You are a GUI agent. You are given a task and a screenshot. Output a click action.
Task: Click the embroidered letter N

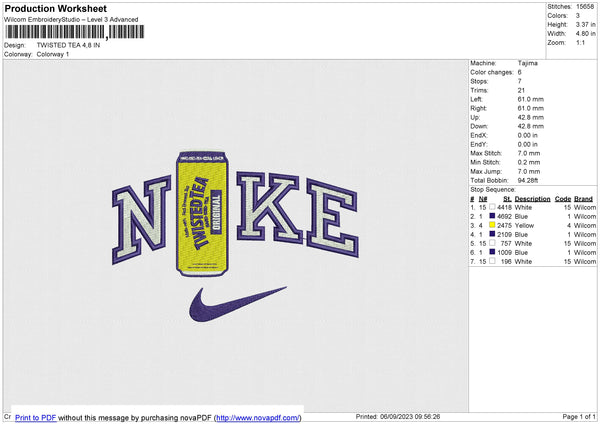point(141,220)
